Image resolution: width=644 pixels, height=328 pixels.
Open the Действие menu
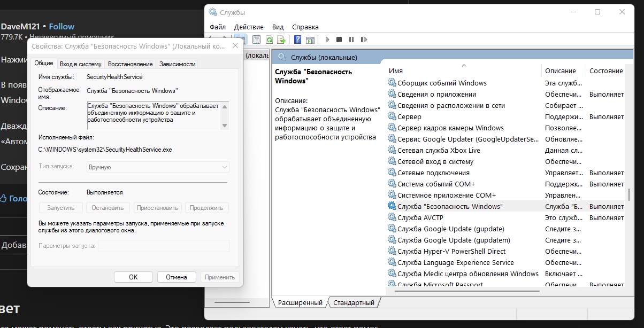tap(249, 27)
